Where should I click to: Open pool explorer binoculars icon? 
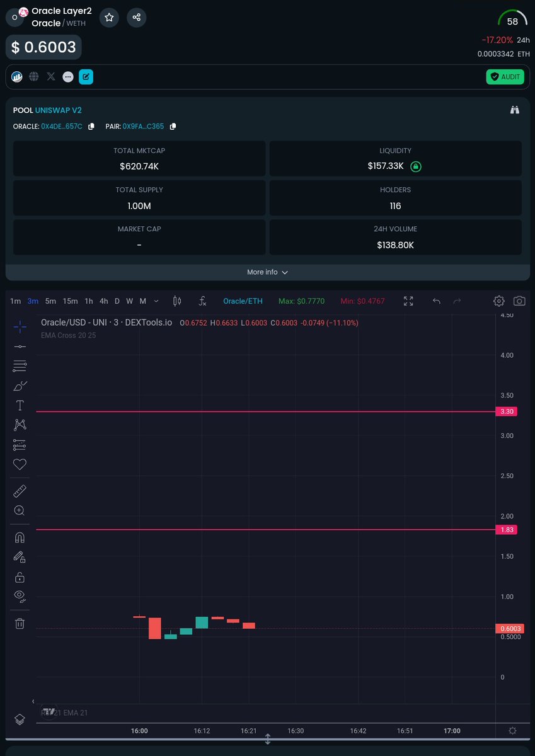[515, 110]
